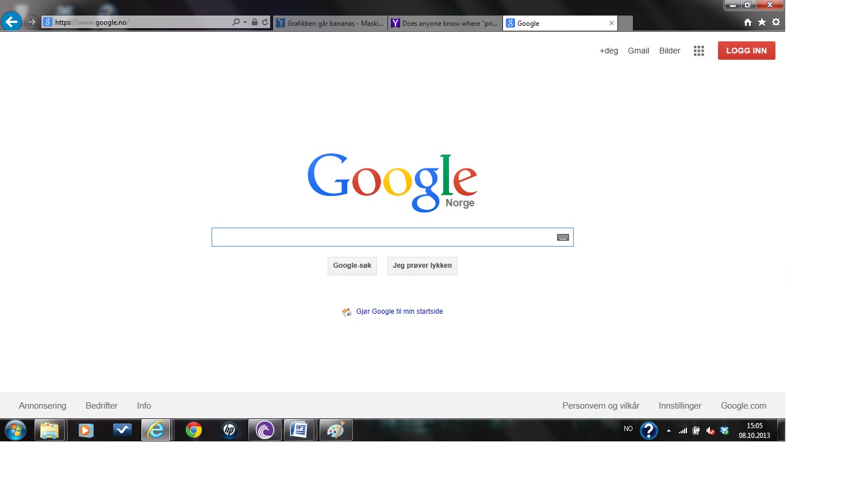
Task: Click the security lock icon in address bar
Action: pos(255,22)
